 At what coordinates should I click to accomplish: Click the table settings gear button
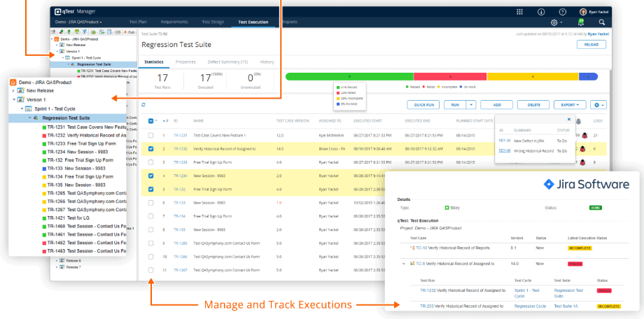point(598,105)
